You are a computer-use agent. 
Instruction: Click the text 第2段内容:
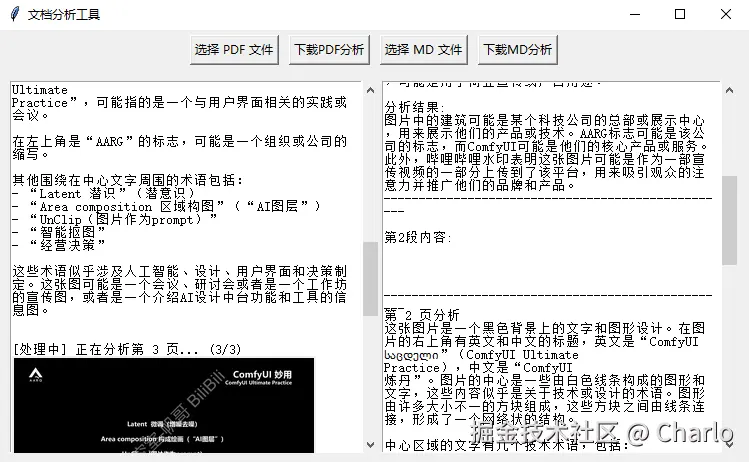click(x=418, y=237)
